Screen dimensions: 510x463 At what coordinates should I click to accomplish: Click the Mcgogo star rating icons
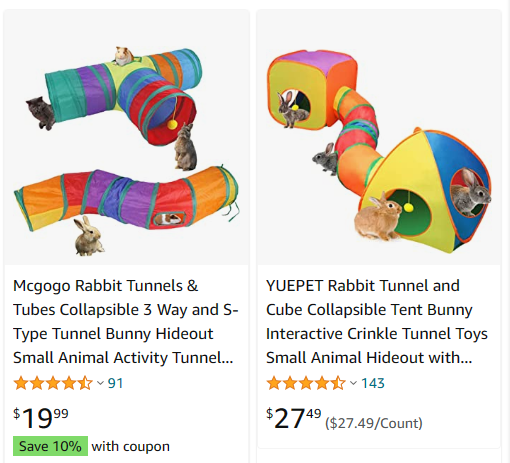point(53,383)
